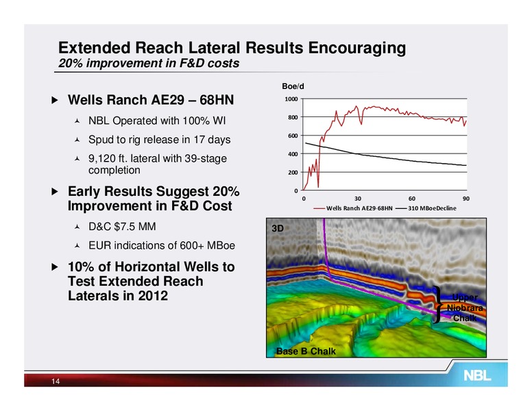This screenshot has width=532, height=411.
Task: Click the red production curve in chart
Action: tap(383, 108)
